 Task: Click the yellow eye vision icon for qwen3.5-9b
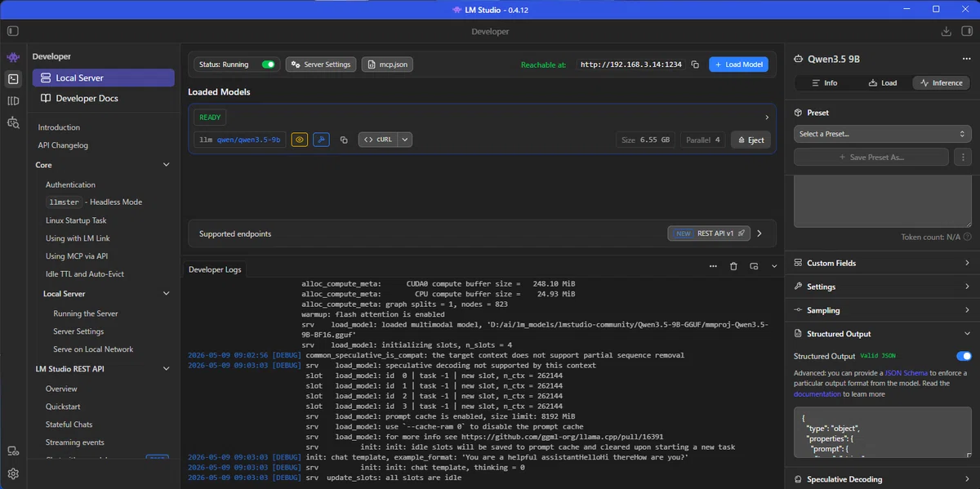(x=300, y=140)
